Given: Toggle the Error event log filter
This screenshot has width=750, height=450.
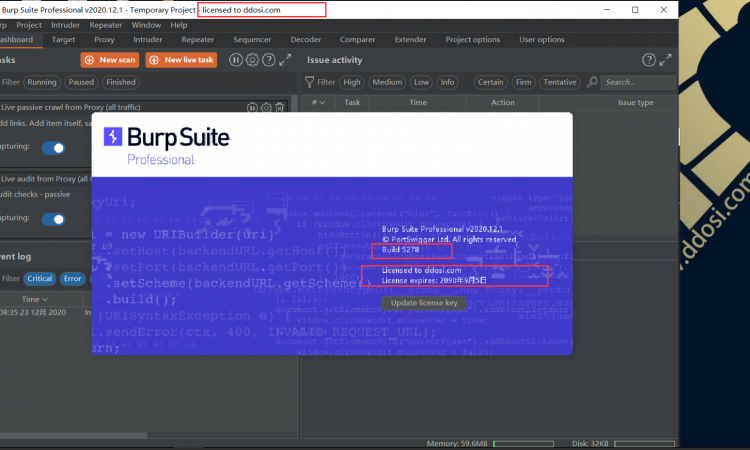Looking at the screenshot, I should click(x=73, y=278).
